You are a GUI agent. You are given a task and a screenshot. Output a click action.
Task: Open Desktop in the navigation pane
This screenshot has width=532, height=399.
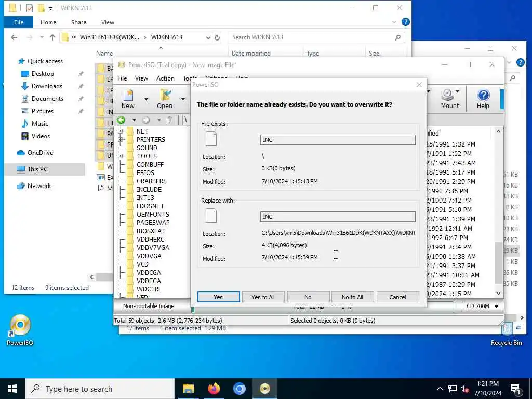click(43, 74)
